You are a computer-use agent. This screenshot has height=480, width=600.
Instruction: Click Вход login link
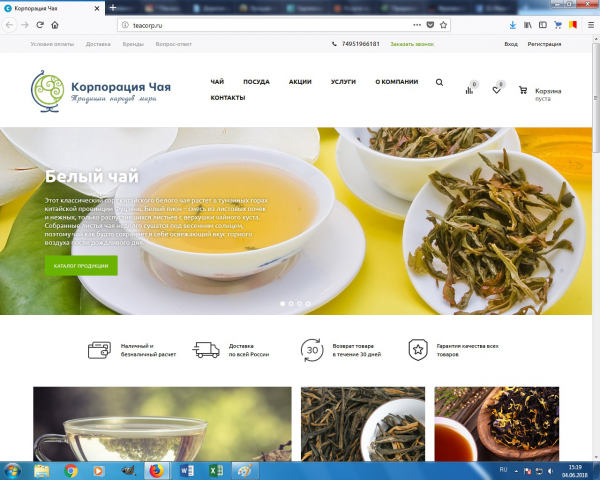click(x=510, y=44)
